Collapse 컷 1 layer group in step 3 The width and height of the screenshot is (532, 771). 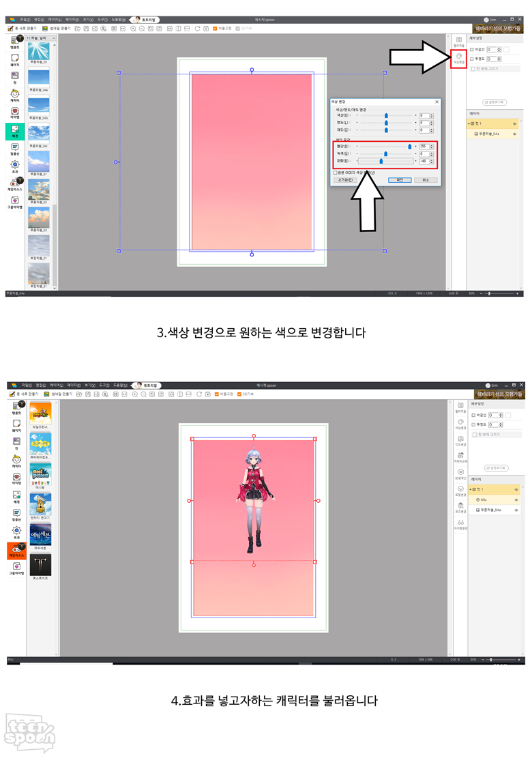(x=469, y=124)
